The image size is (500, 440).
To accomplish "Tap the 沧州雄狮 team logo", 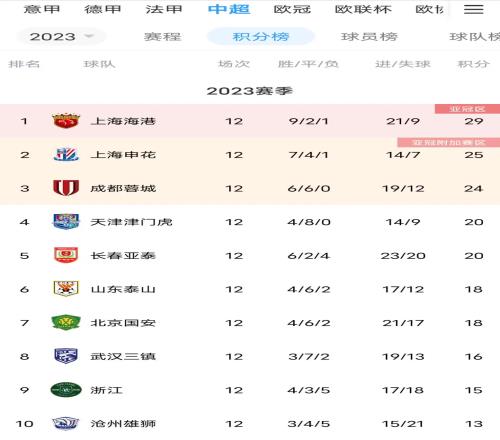I will click(x=66, y=423).
